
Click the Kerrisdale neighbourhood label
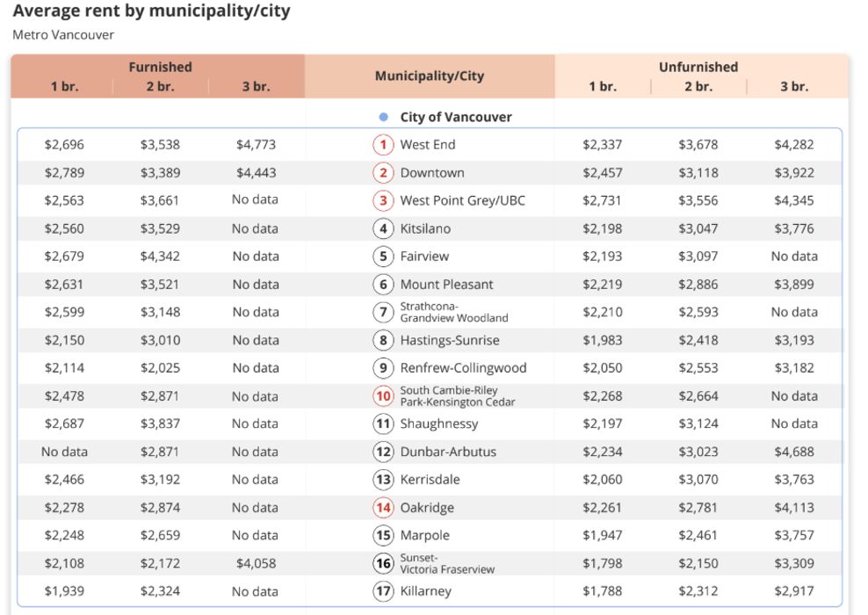pyautogui.click(x=430, y=480)
